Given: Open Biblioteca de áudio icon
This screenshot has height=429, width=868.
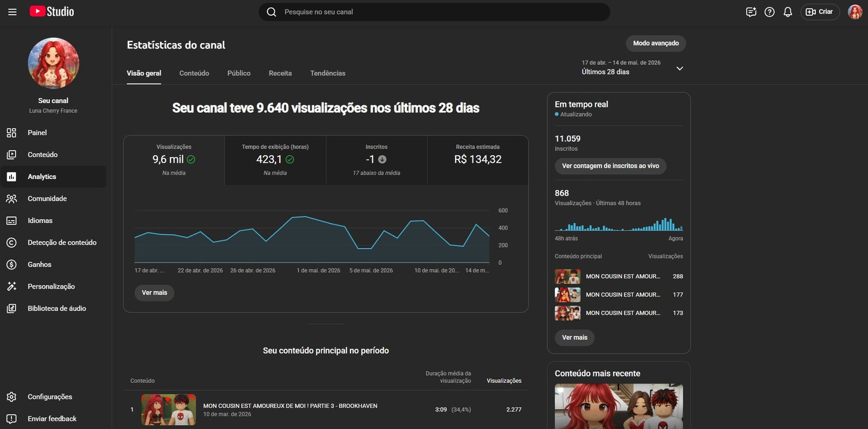Looking at the screenshot, I should pos(11,309).
